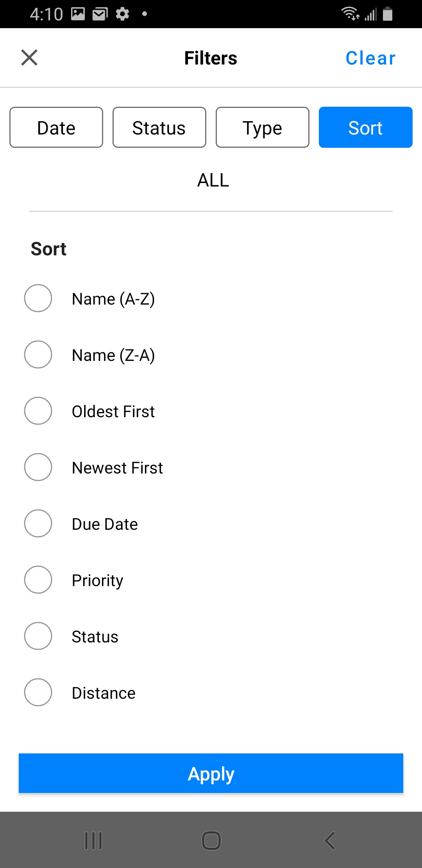
Task: Select Name (A-Z) sort option
Action: (38, 298)
